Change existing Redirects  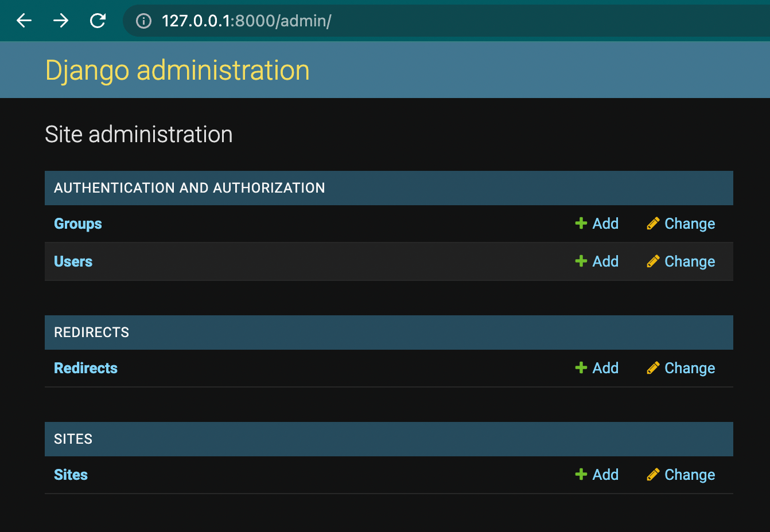click(690, 368)
